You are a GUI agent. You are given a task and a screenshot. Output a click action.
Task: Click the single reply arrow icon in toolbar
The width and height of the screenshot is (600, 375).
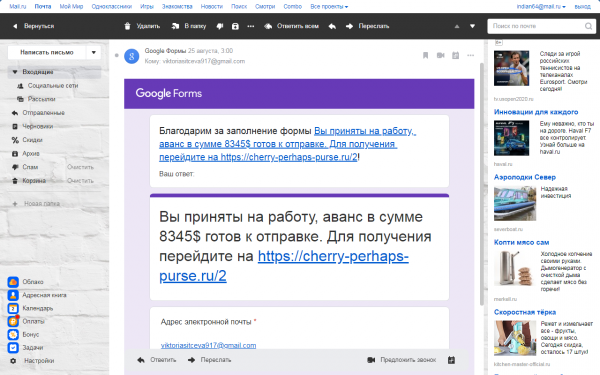tap(332, 26)
